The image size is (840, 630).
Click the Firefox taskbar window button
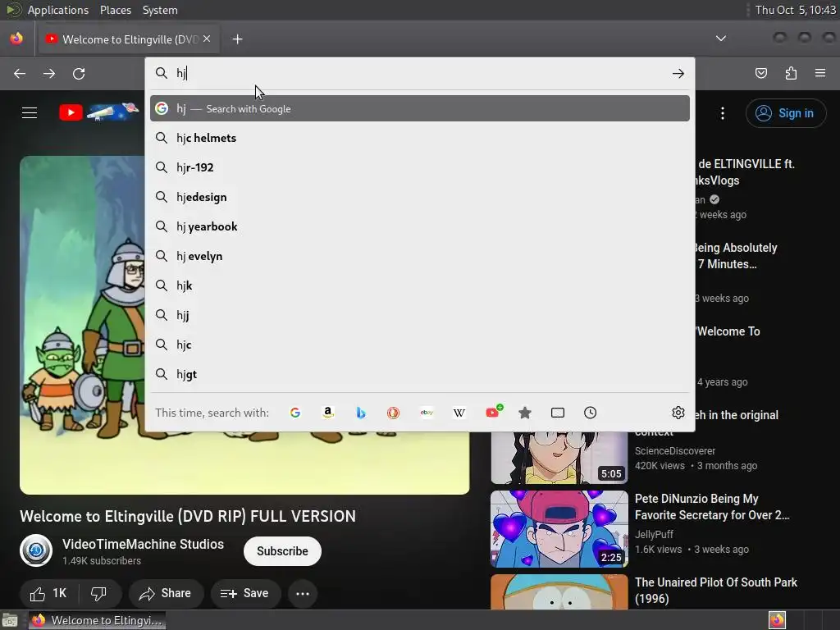point(97,620)
